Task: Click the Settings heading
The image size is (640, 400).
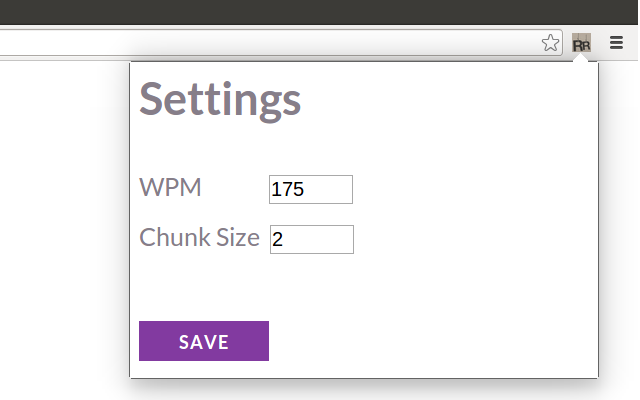Action: [220, 100]
